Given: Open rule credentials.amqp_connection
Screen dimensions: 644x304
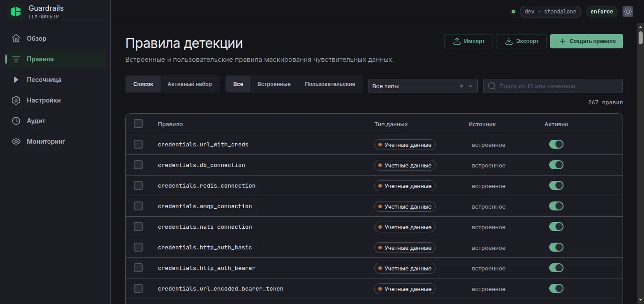Looking at the screenshot, I should (x=205, y=206).
